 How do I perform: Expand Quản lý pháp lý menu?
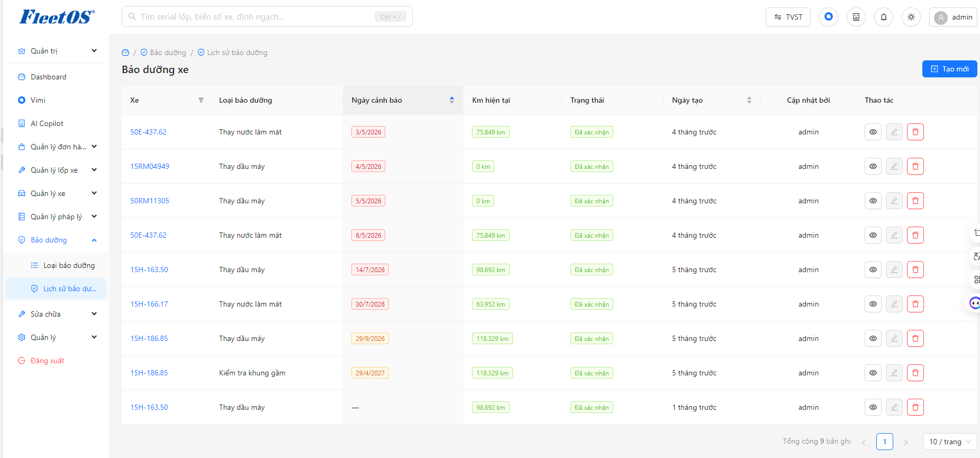point(57,217)
